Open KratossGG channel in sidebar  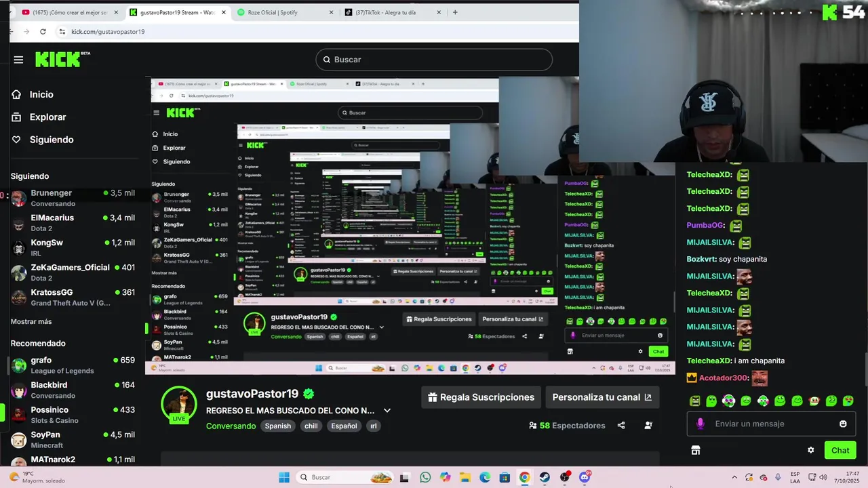coord(73,298)
